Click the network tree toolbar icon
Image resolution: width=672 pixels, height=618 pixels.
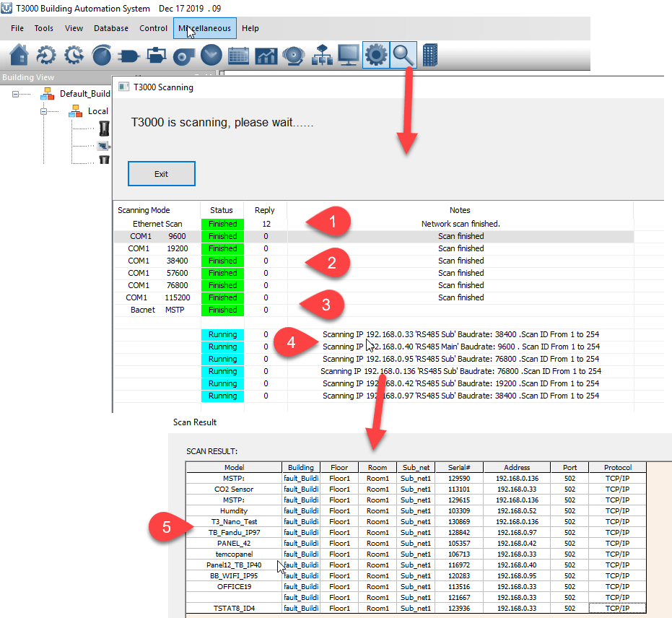[x=321, y=56]
